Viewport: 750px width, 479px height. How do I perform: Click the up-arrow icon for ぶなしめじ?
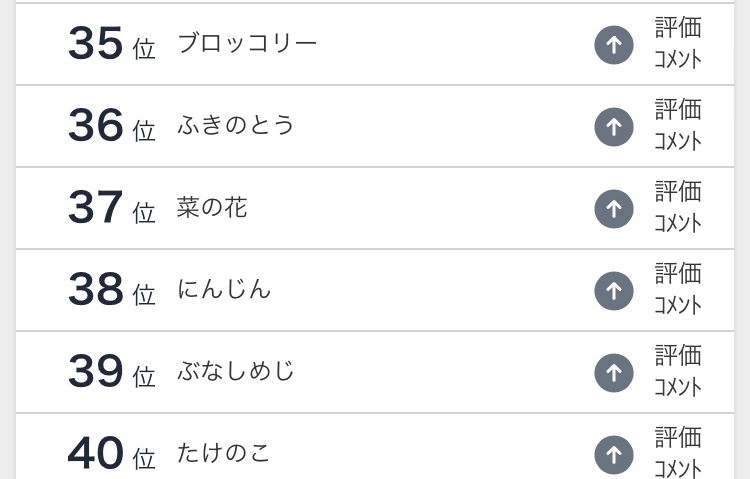pos(614,373)
